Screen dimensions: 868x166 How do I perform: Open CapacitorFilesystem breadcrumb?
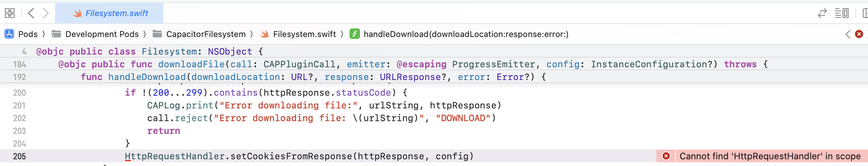(x=206, y=34)
